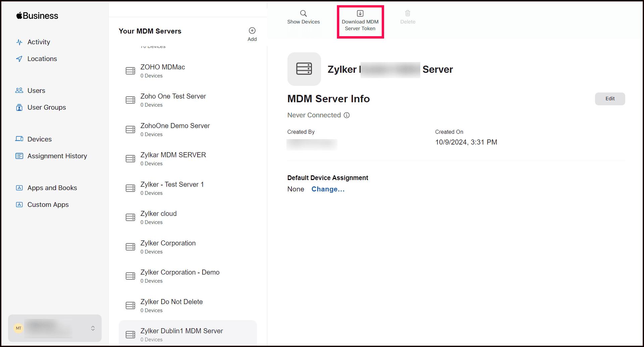Select the ZOHO MDMac server
Image resolution: width=644 pixels, height=347 pixels.
[x=163, y=71]
